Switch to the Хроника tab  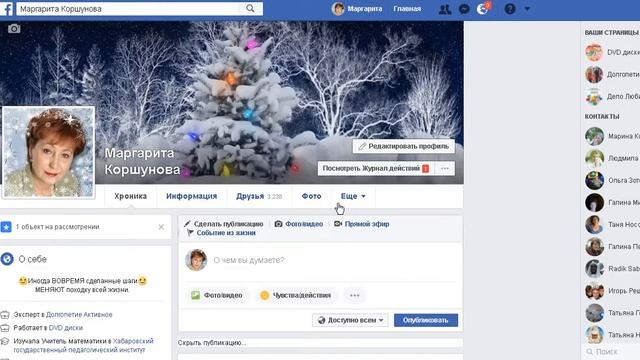pyautogui.click(x=131, y=196)
